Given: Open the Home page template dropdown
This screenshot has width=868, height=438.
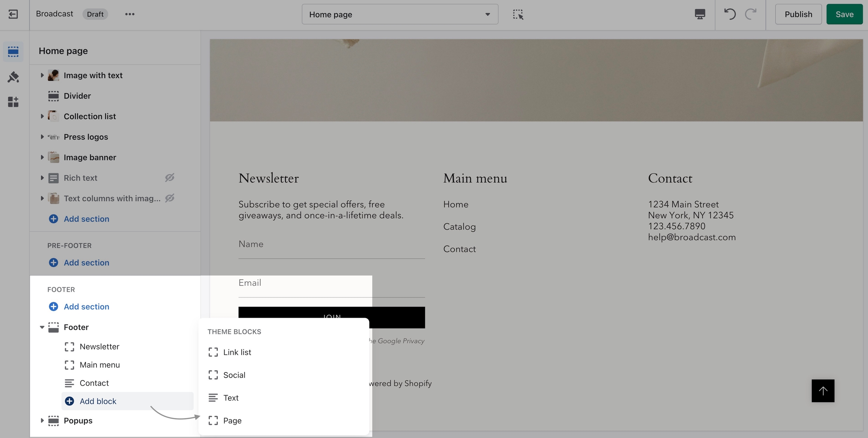Looking at the screenshot, I should coord(400,14).
